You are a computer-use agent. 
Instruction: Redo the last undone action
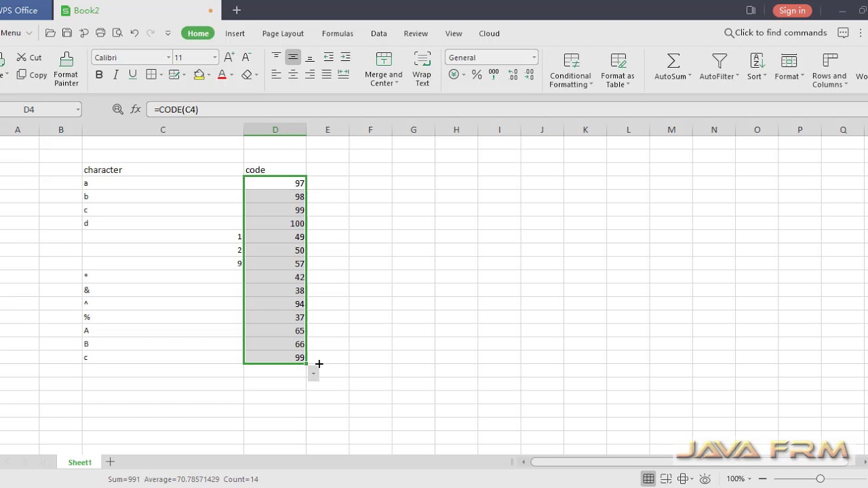(x=151, y=33)
